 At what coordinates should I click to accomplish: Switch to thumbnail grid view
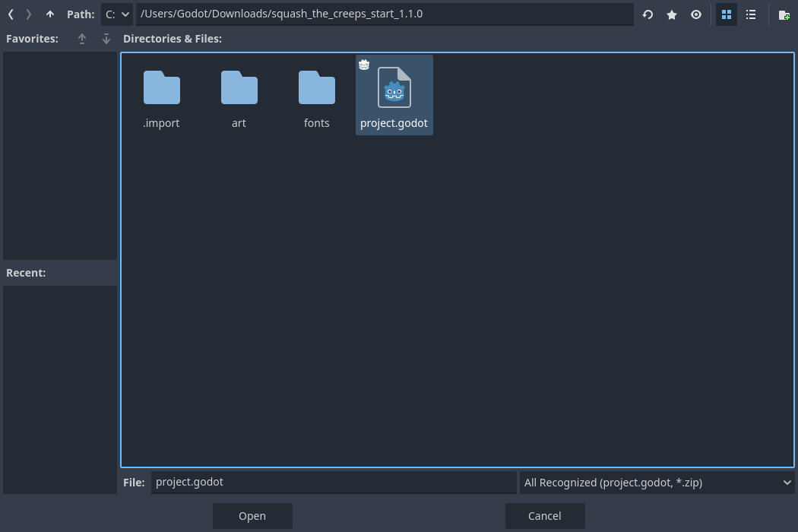pyautogui.click(x=726, y=14)
